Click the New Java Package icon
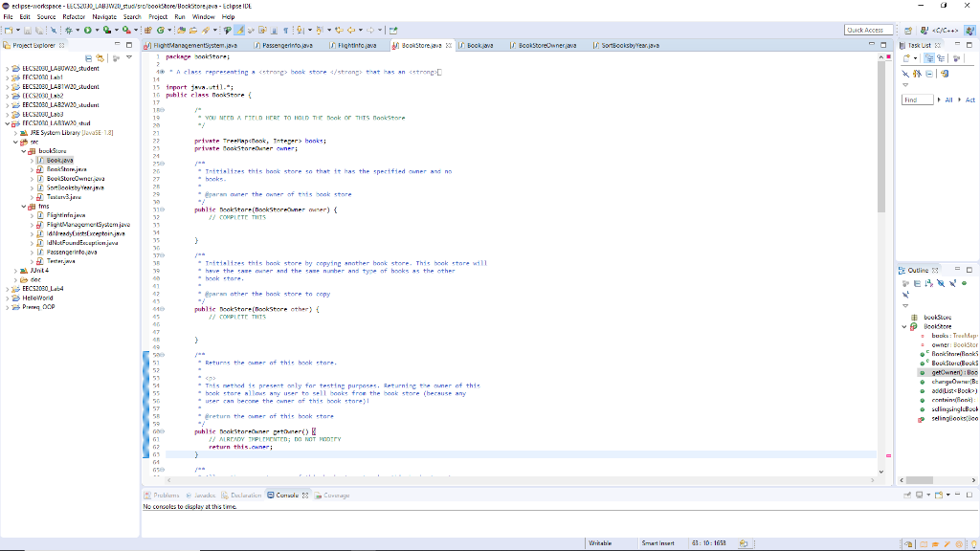 pyautogui.click(x=148, y=30)
